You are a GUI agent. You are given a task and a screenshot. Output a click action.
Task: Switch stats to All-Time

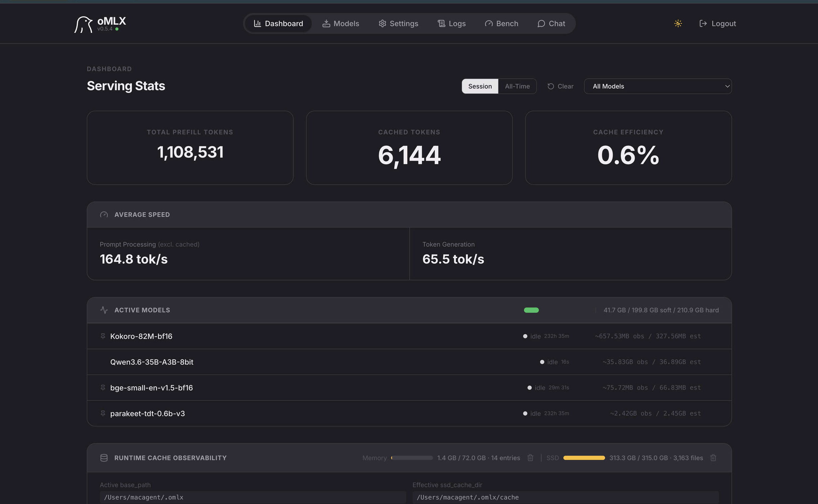coord(517,86)
